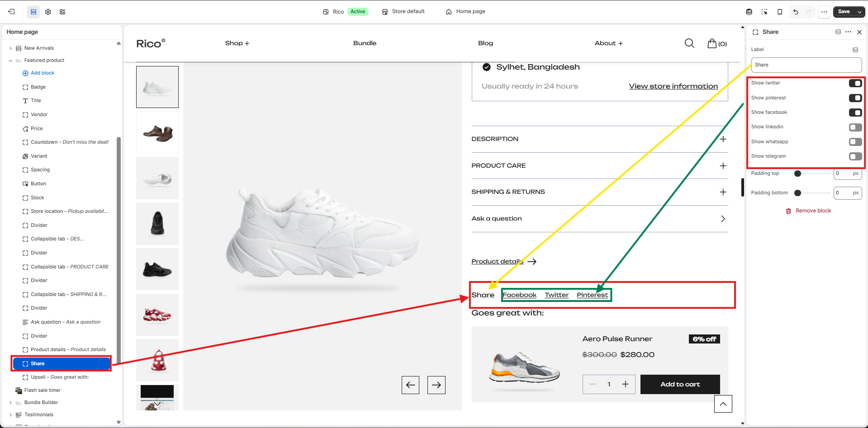Click View store information link
The width and height of the screenshot is (868, 428).
pyautogui.click(x=673, y=86)
